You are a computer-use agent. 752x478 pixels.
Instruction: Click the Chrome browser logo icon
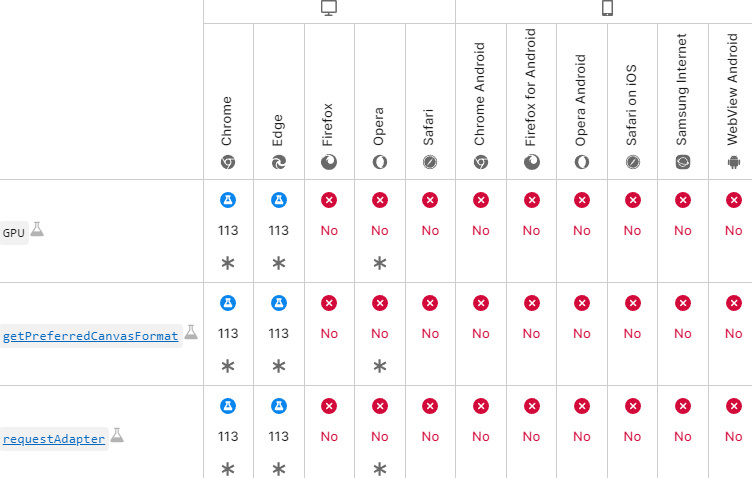tap(228, 162)
